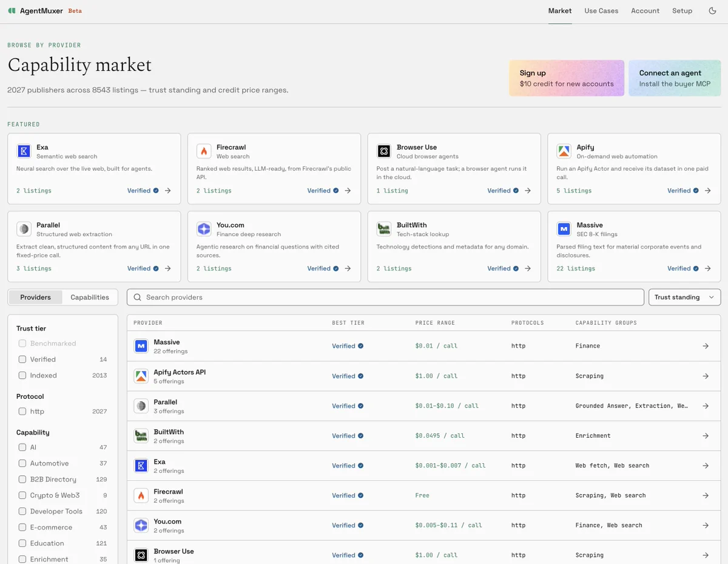
Task: Check the Indexed trust tier checkbox
Action: [22, 375]
